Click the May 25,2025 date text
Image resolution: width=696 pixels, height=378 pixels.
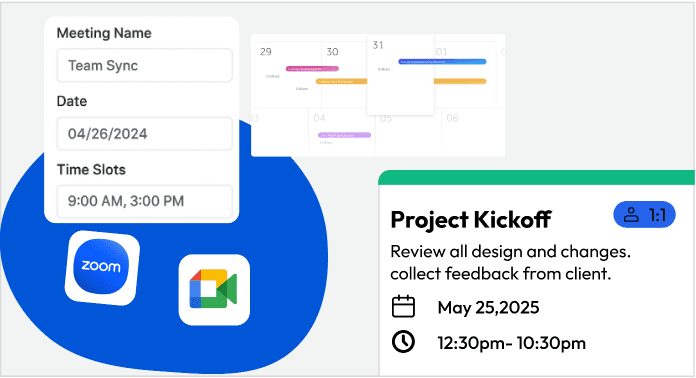pos(488,307)
